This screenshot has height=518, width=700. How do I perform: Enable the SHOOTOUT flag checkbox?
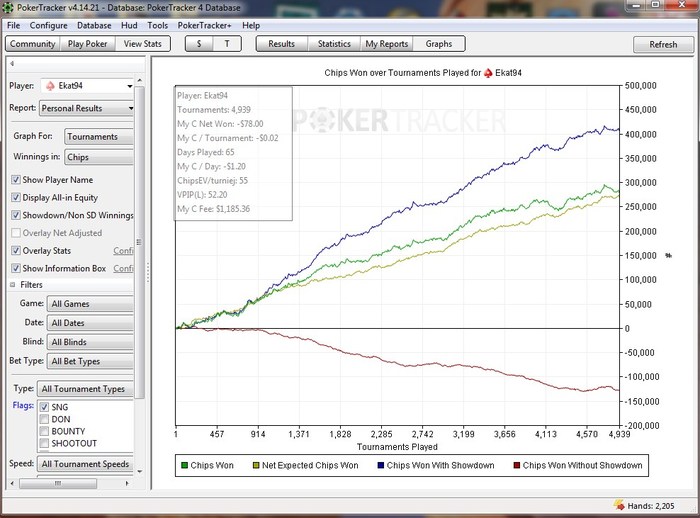(x=44, y=443)
